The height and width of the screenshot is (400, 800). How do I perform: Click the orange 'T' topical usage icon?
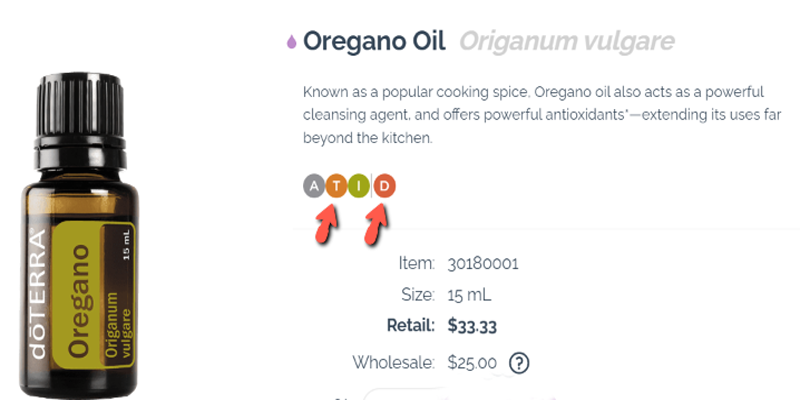pos(337,185)
